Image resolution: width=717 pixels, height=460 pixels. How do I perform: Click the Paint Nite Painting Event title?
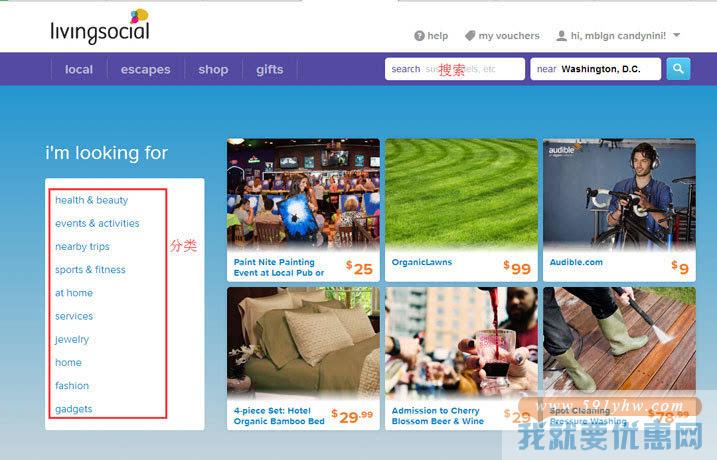[x=279, y=267]
